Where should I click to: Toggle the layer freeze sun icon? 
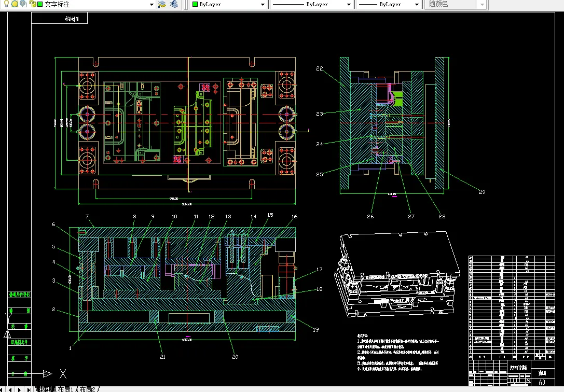[x=15, y=4]
